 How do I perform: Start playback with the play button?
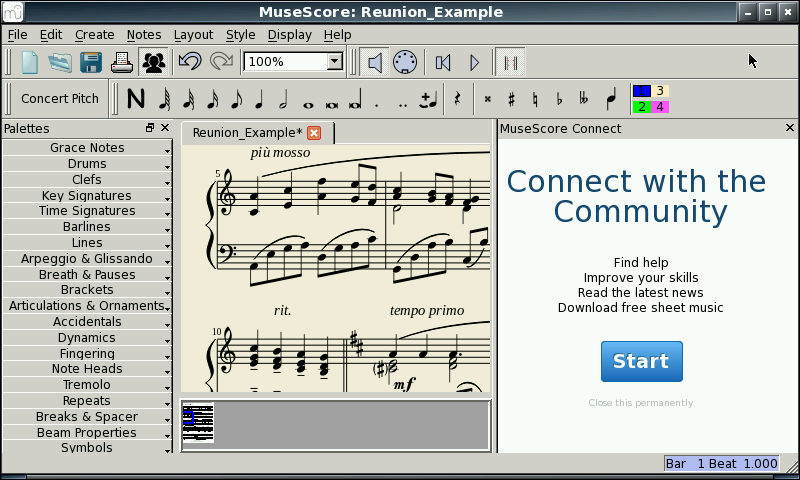(x=474, y=62)
